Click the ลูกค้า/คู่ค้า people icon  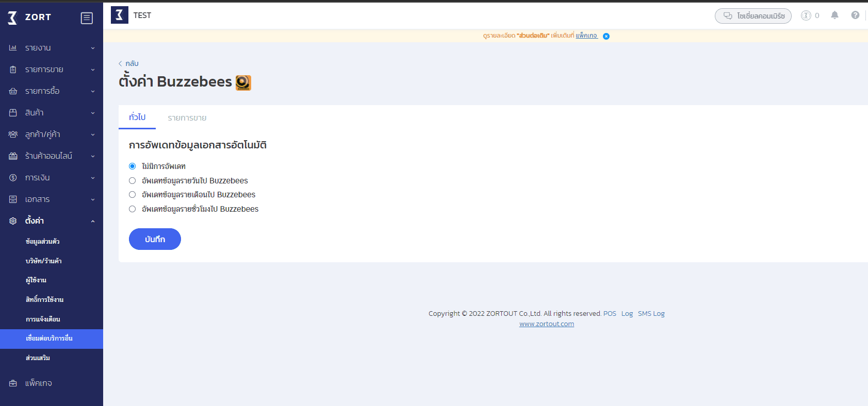pyautogui.click(x=13, y=134)
